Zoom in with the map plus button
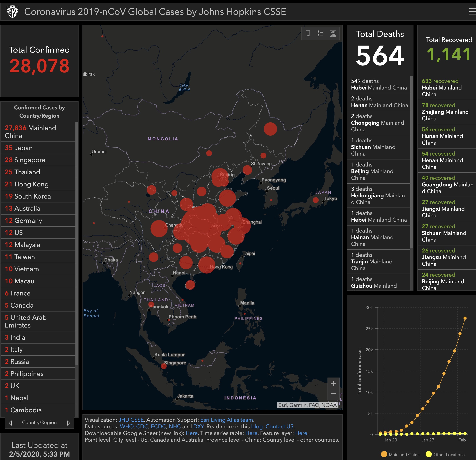Image resolution: width=476 pixels, height=460 pixels. pos(333,383)
